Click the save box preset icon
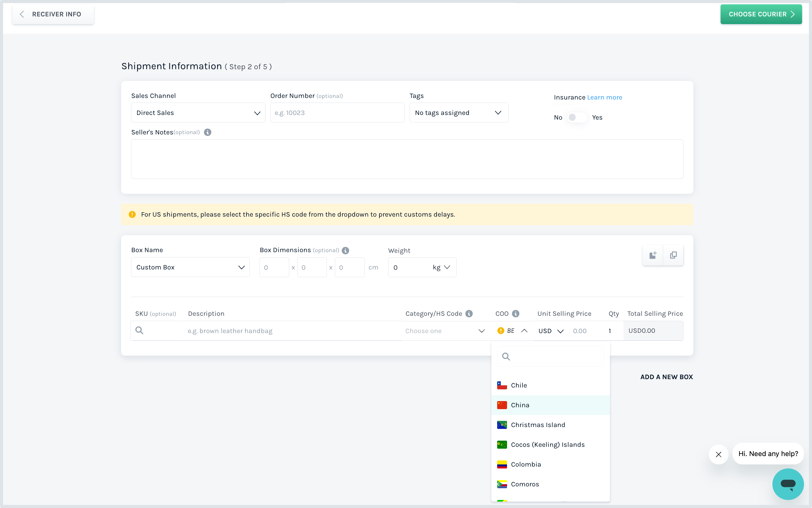Screen dimensions: 812x508 (x=653, y=255)
